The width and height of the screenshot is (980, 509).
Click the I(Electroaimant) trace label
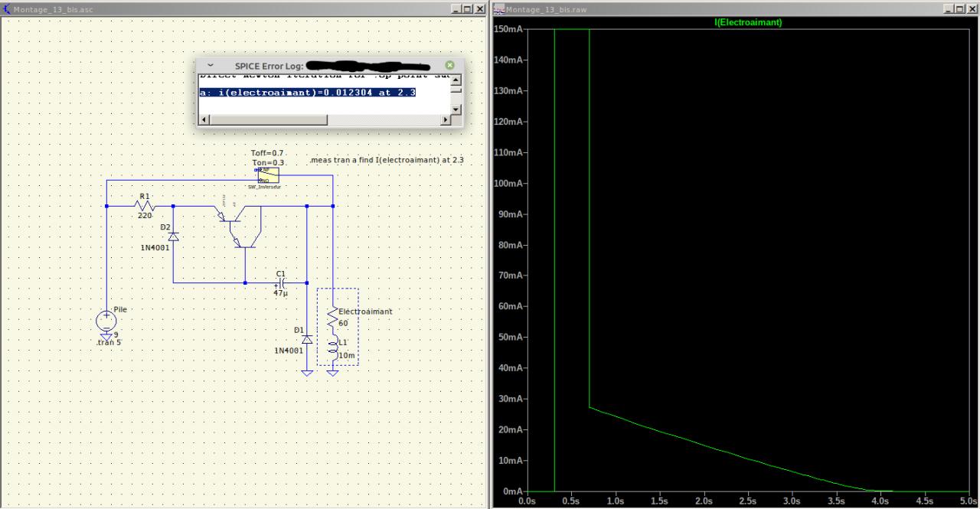pyautogui.click(x=747, y=23)
